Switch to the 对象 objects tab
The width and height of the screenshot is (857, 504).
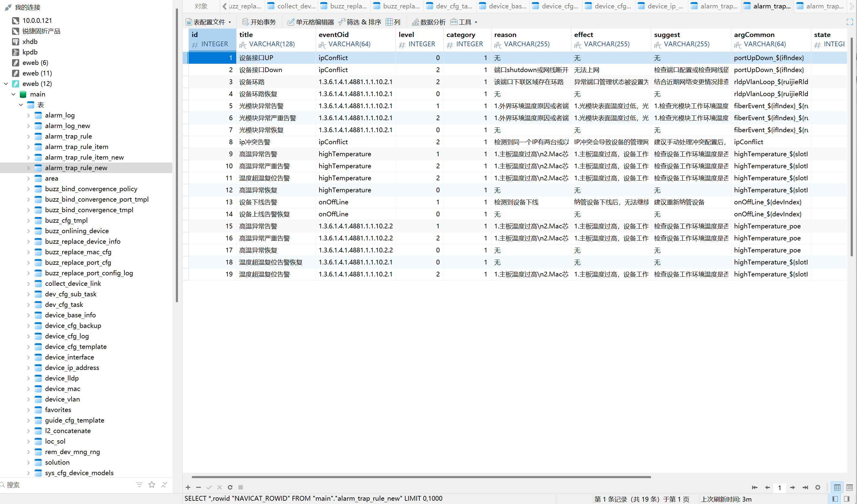pos(201,6)
